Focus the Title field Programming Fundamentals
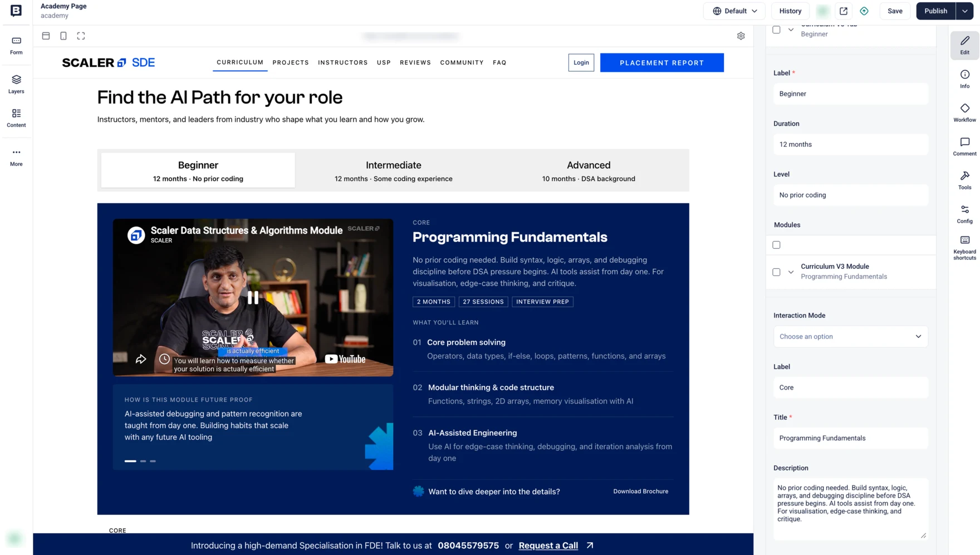The width and height of the screenshot is (980, 555). pyautogui.click(x=850, y=438)
